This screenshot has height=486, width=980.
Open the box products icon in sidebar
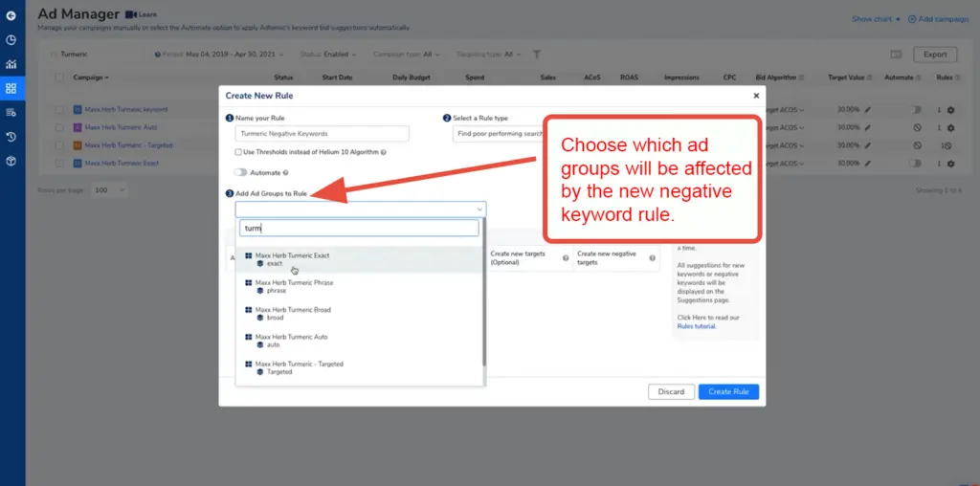pyautogui.click(x=11, y=161)
